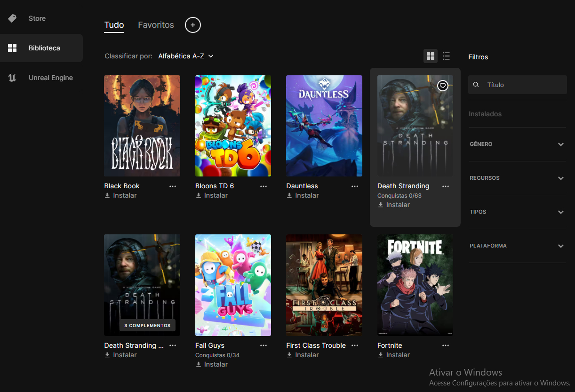Click the Instalados filter option

pos(485,114)
